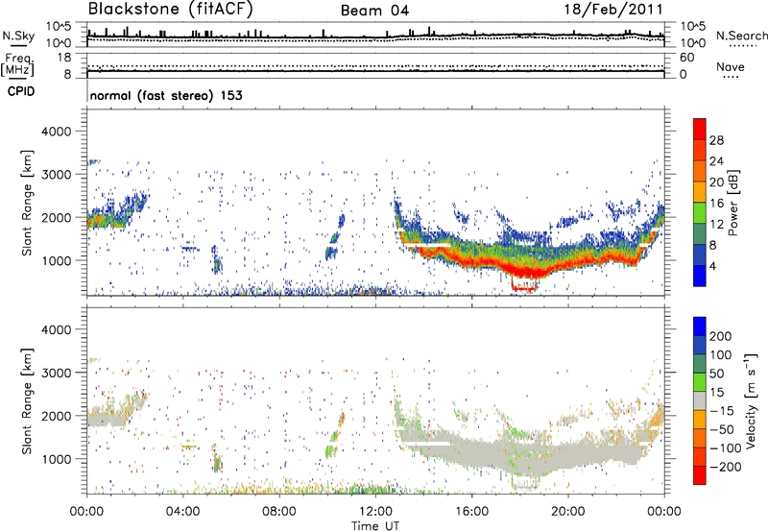Click the blue top segment of Velocity colorbar
This screenshot has width=768, height=532.
700,326
